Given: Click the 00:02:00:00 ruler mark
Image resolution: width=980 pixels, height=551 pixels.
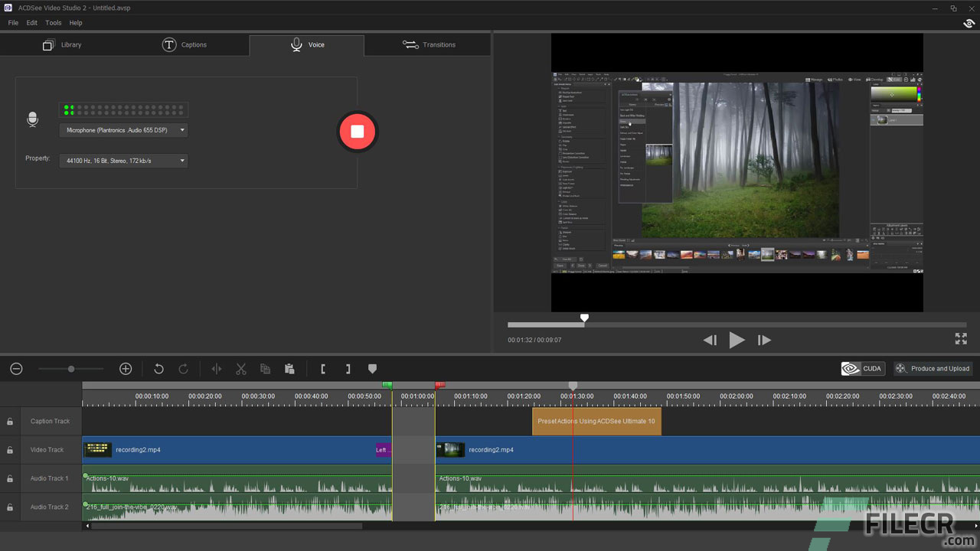Looking at the screenshot, I should 736,396.
